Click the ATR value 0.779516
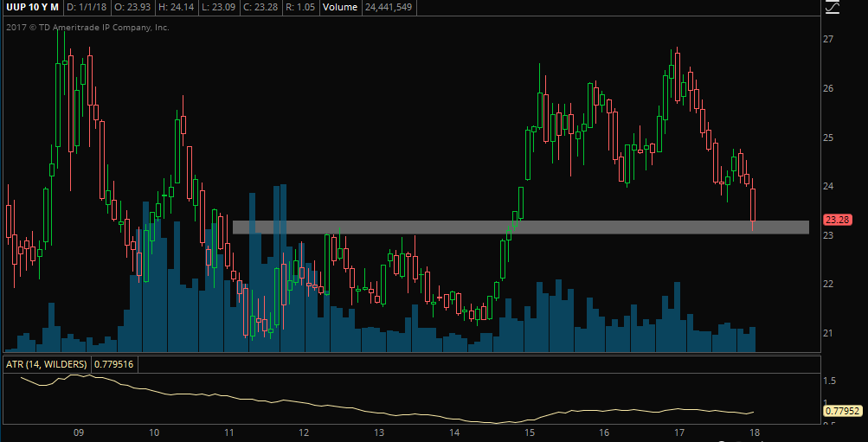This screenshot has height=442, width=868. coord(116,364)
